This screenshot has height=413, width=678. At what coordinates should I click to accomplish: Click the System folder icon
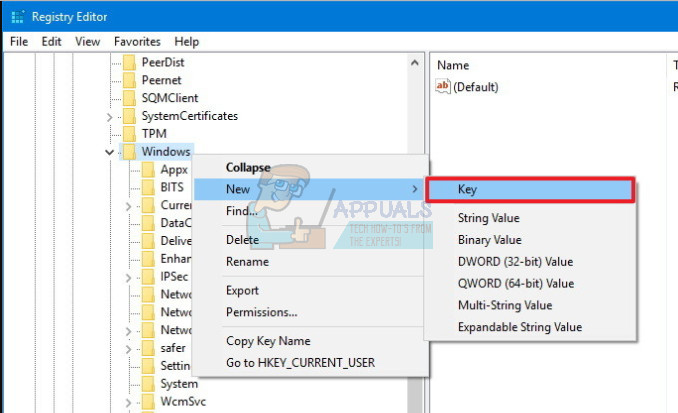point(148,384)
